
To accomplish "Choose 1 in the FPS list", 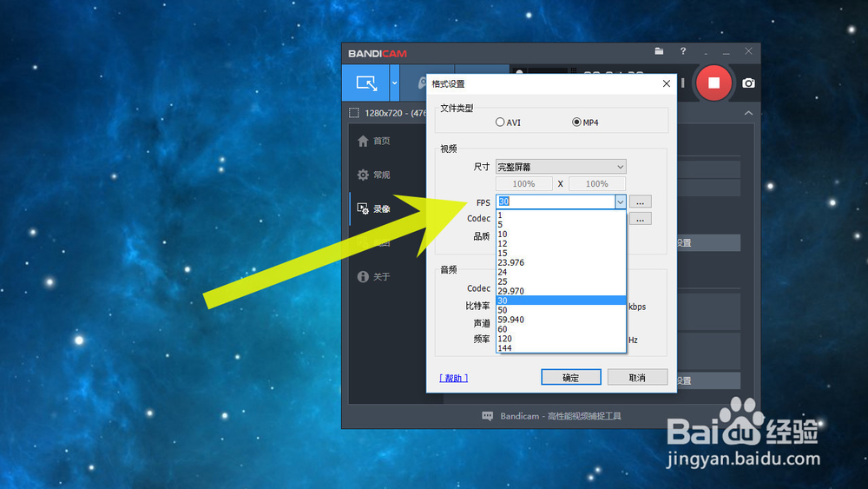I will pyautogui.click(x=561, y=215).
